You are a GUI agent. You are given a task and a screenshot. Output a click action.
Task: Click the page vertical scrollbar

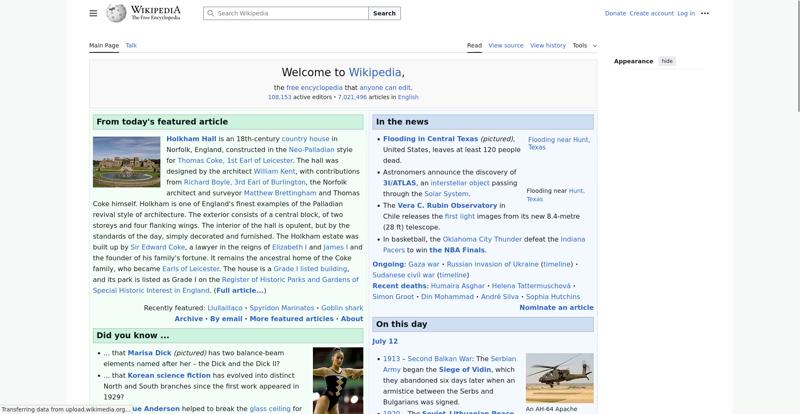(x=798, y=56)
